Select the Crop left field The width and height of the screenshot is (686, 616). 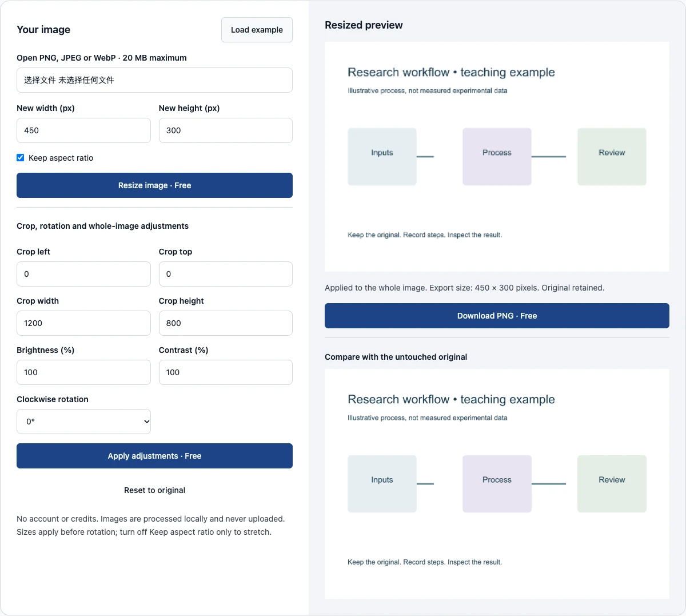pos(83,274)
